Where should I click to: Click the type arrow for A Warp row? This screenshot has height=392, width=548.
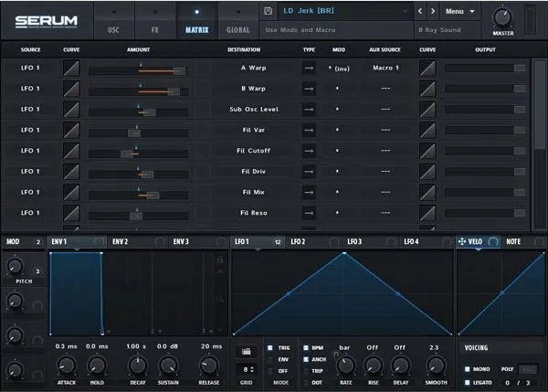coord(309,69)
